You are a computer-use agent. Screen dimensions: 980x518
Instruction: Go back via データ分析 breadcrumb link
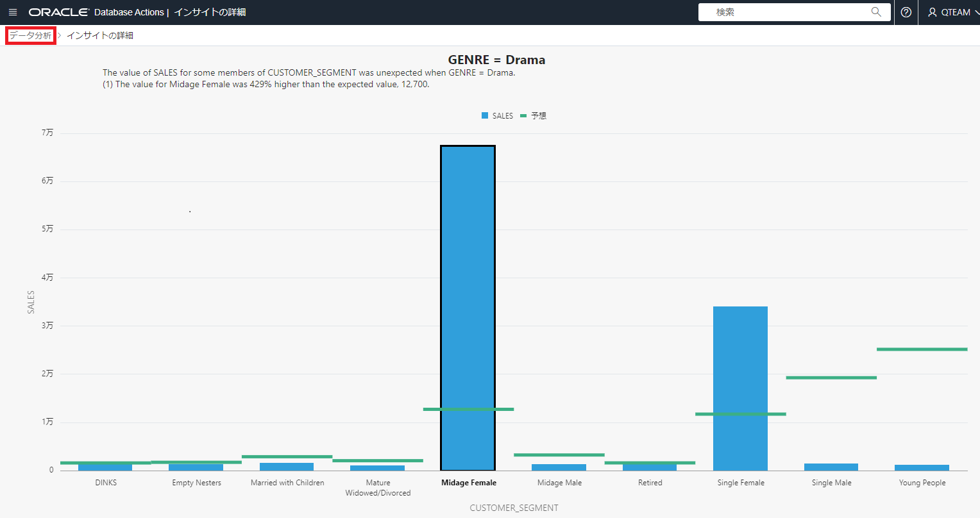(x=30, y=35)
